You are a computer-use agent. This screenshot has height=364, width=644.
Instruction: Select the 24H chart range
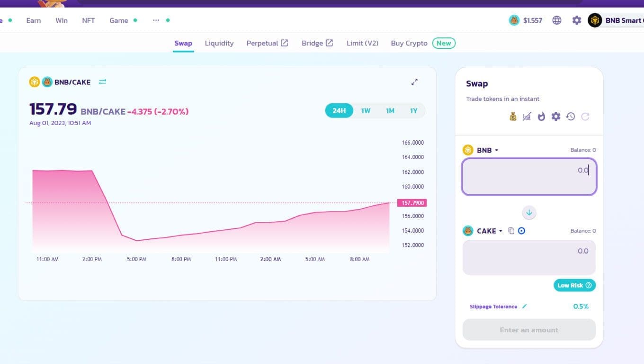339,111
